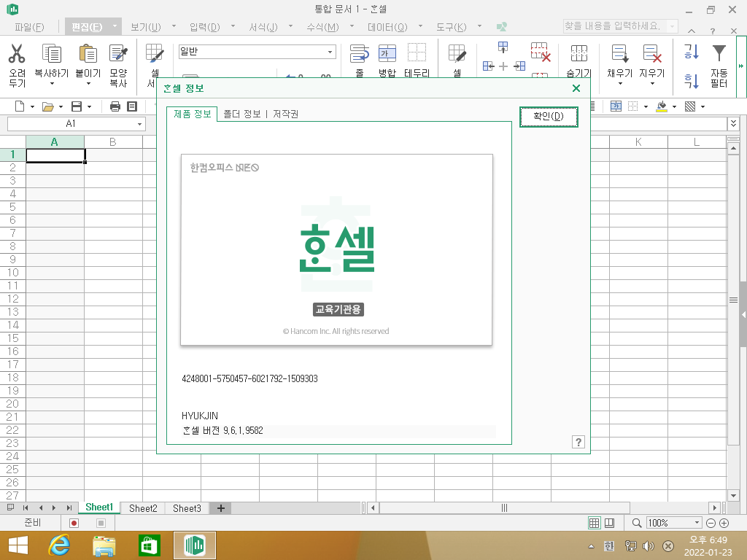
Task: Click the sort descending icon
Action: tap(692, 81)
